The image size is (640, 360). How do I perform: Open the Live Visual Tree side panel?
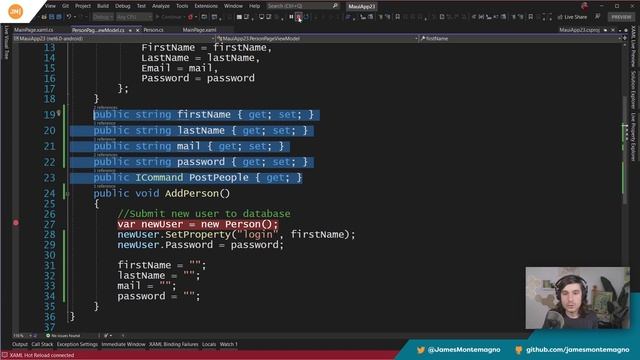(6, 42)
